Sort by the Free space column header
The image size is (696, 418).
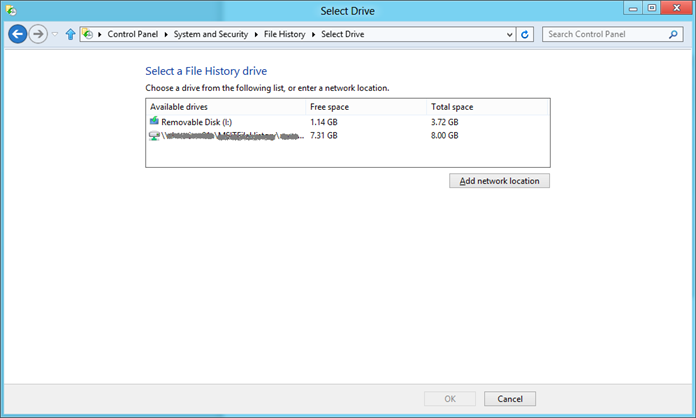(x=366, y=107)
